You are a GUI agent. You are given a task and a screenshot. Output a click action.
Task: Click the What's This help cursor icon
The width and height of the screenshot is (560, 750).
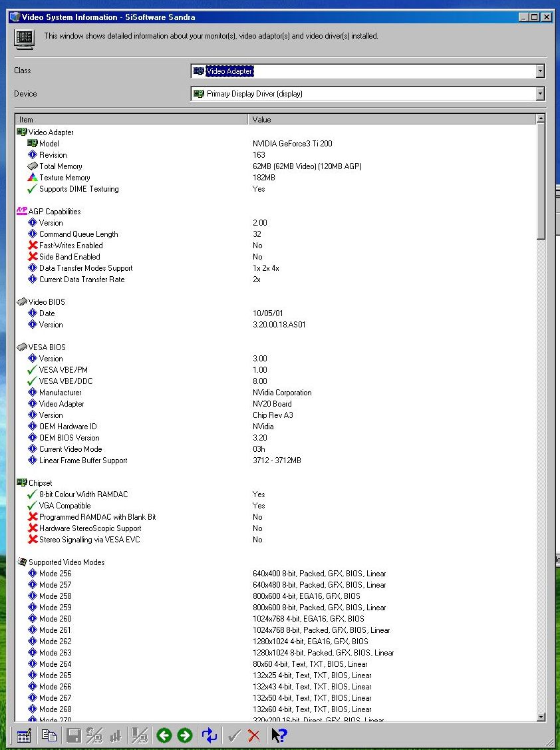point(279,735)
